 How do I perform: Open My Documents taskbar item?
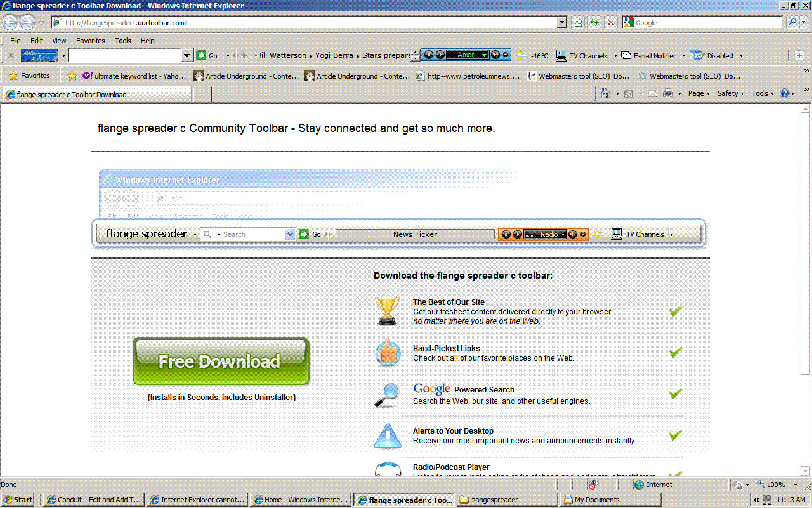pos(610,500)
